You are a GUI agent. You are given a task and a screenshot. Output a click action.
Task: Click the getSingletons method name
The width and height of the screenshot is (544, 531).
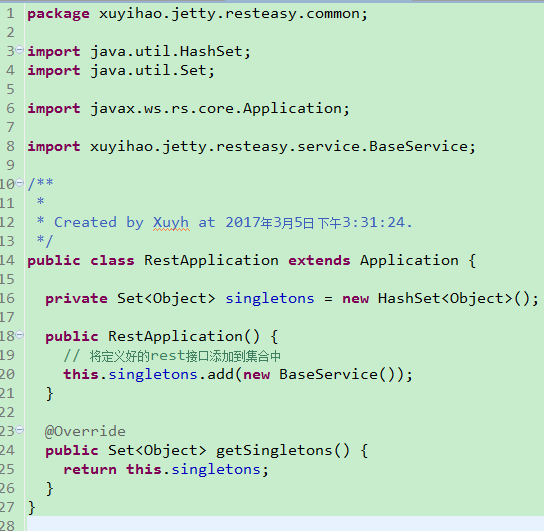(274, 450)
